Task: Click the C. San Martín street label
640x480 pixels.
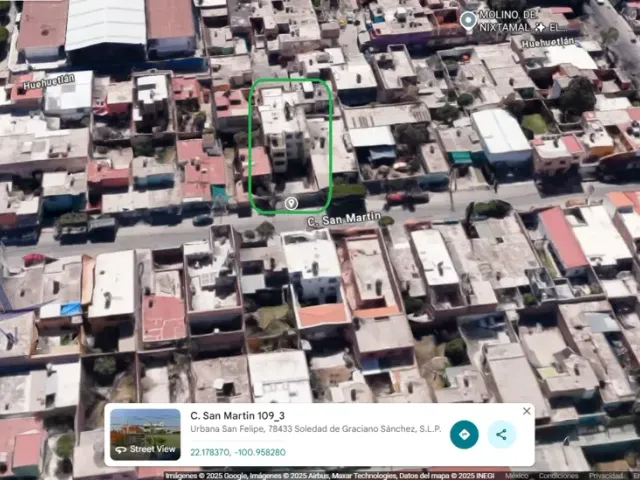Action: [x=344, y=219]
